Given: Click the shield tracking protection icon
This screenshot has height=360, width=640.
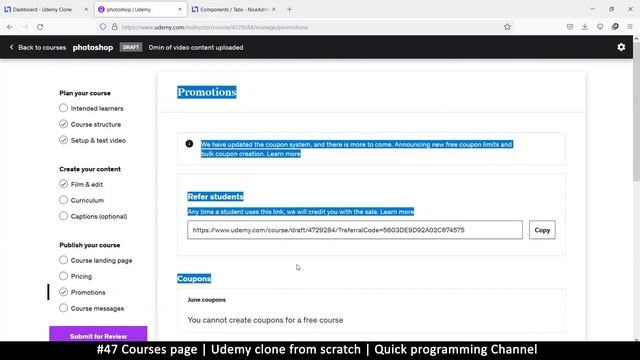Looking at the screenshot, I should [103, 27].
